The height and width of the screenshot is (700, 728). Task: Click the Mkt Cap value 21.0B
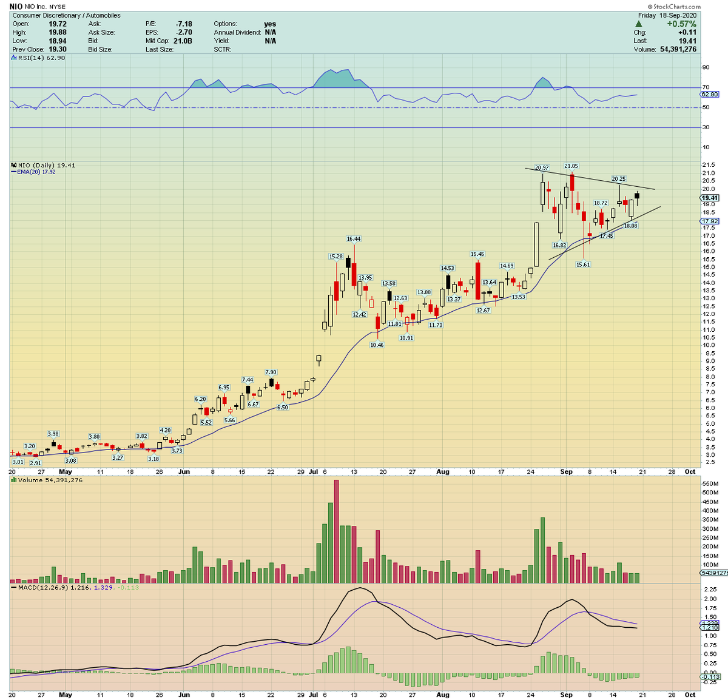click(183, 41)
